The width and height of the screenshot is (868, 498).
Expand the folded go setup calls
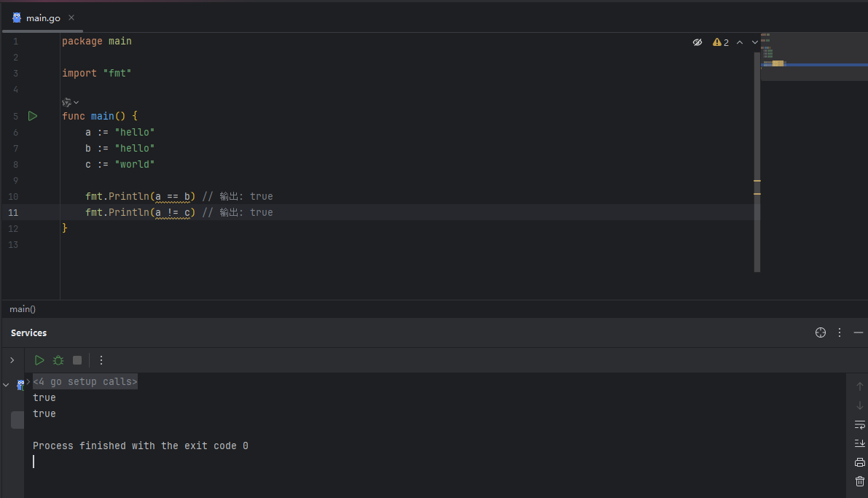(85, 381)
